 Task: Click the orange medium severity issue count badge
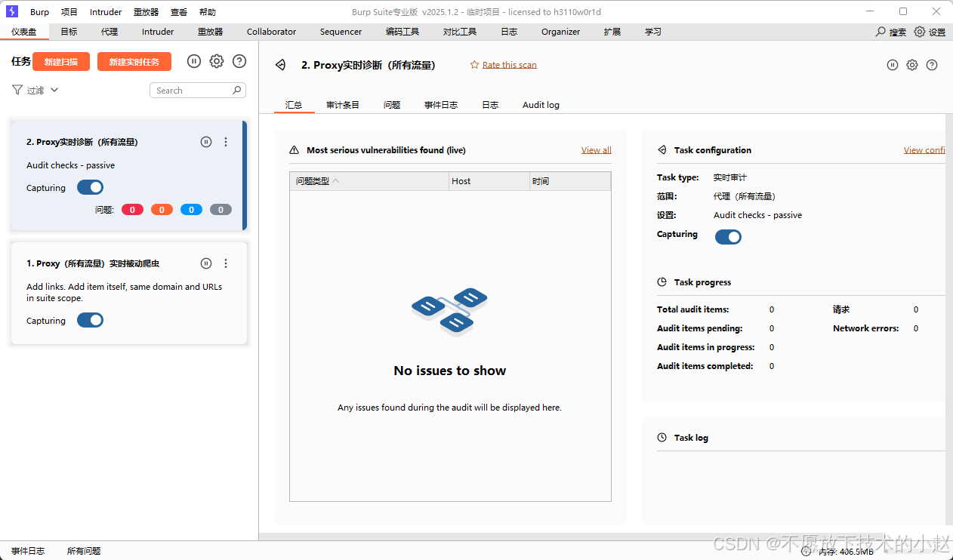[x=162, y=210]
